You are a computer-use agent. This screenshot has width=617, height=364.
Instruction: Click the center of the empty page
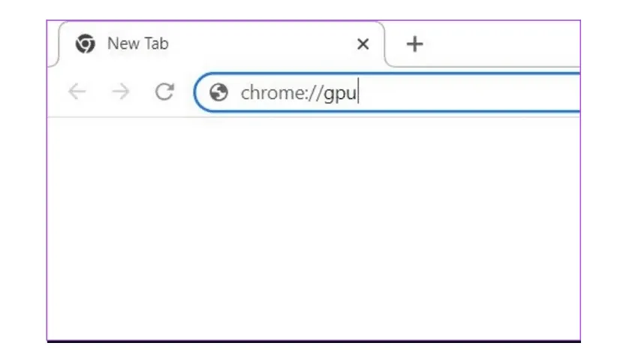click(313, 229)
